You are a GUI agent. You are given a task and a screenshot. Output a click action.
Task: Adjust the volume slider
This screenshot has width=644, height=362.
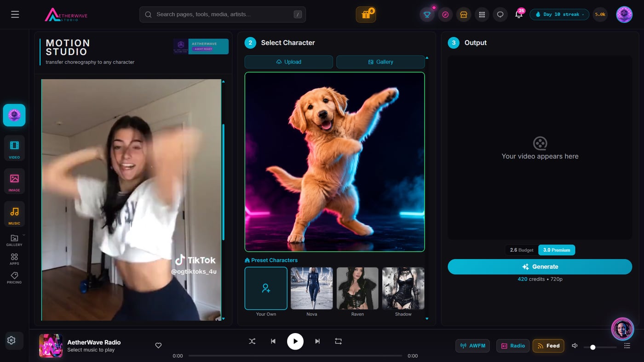(600, 347)
